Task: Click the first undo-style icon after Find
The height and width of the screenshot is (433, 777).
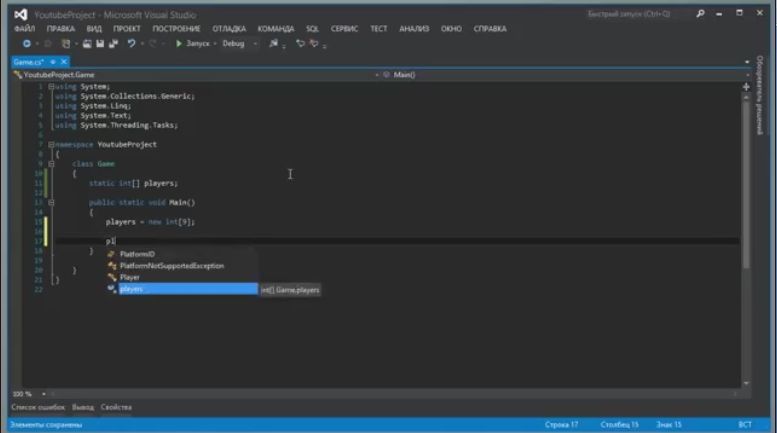Action: [300, 44]
